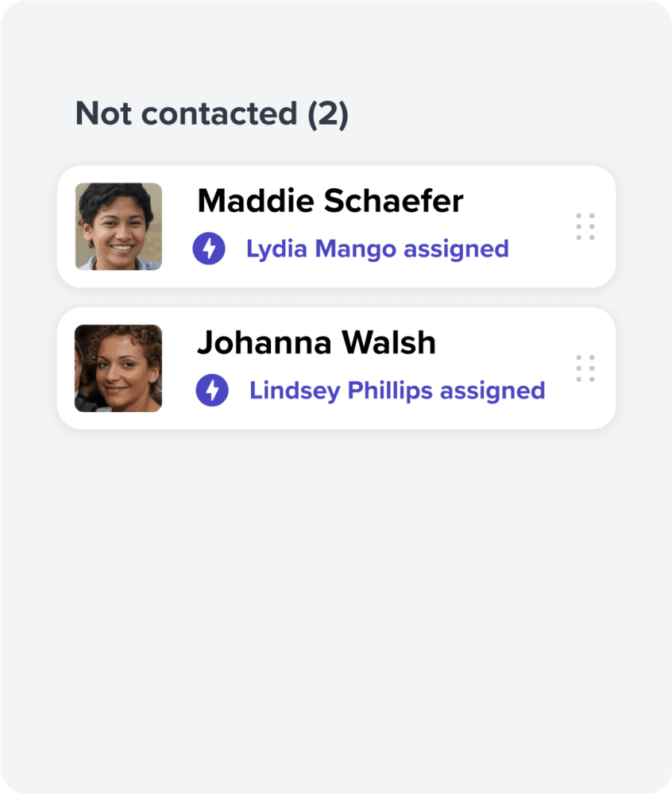The width and height of the screenshot is (672, 794).
Task: Select the Johanna Walsh lead card
Action: pos(336,368)
